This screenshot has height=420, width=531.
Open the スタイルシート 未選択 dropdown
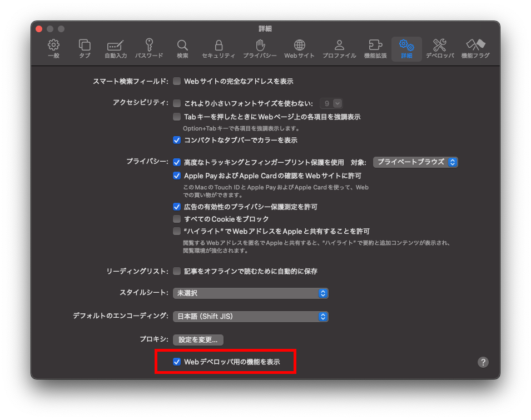[x=251, y=293]
